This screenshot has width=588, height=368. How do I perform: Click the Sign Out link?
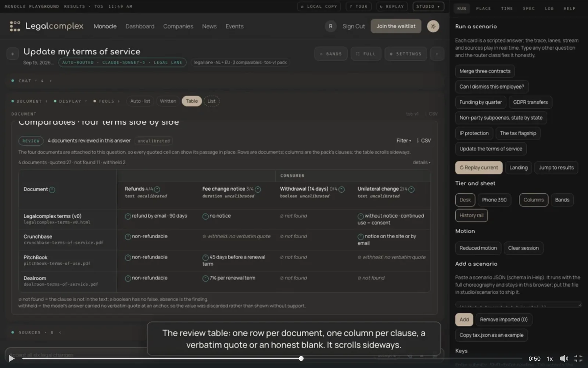[x=354, y=26]
